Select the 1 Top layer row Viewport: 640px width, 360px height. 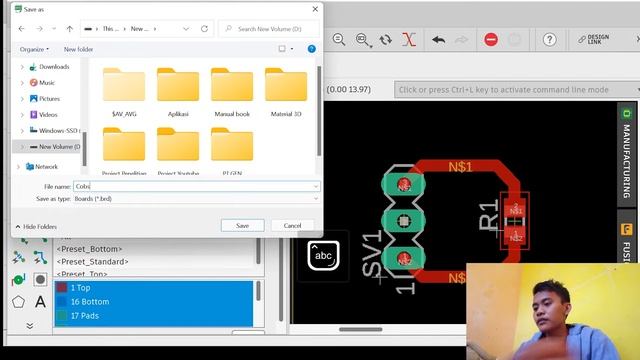(153, 288)
